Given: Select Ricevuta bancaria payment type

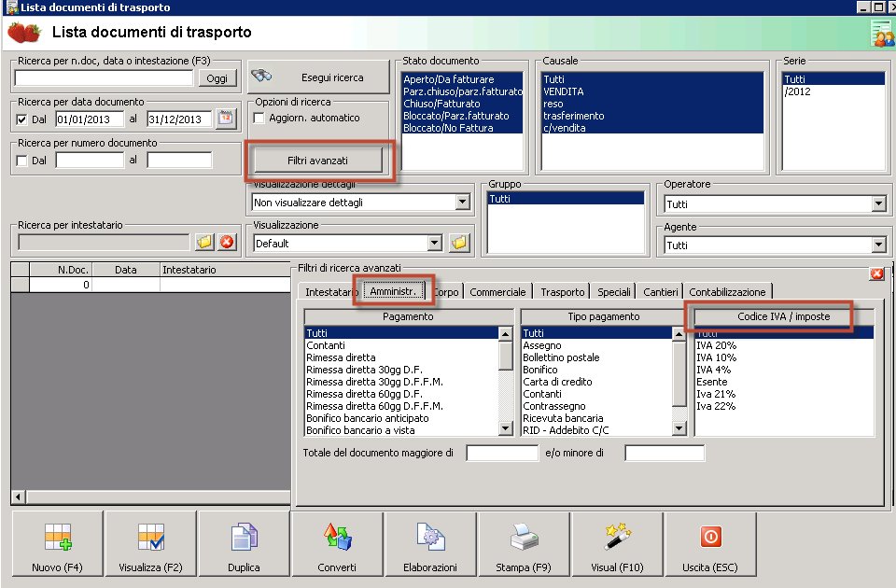Looking at the screenshot, I should [596, 418].
